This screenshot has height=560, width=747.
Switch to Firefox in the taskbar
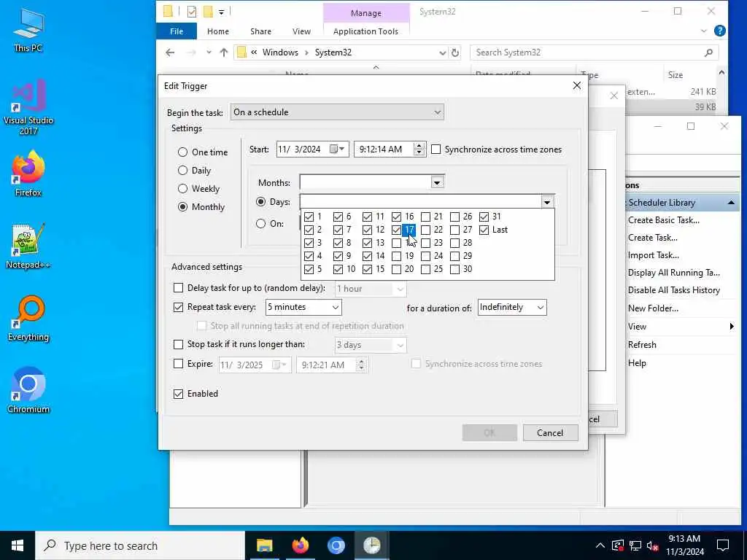click(300, 545)
